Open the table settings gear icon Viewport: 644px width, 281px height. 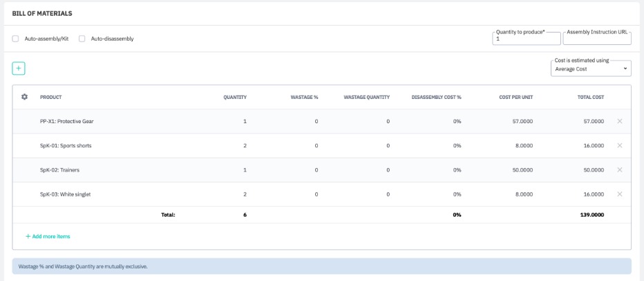tap(24, 97)
